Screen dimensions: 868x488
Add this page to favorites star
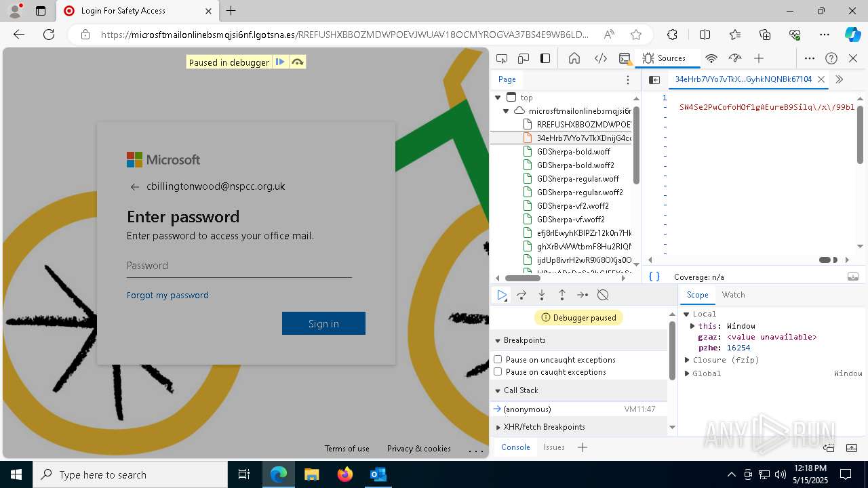click(636, 35)
